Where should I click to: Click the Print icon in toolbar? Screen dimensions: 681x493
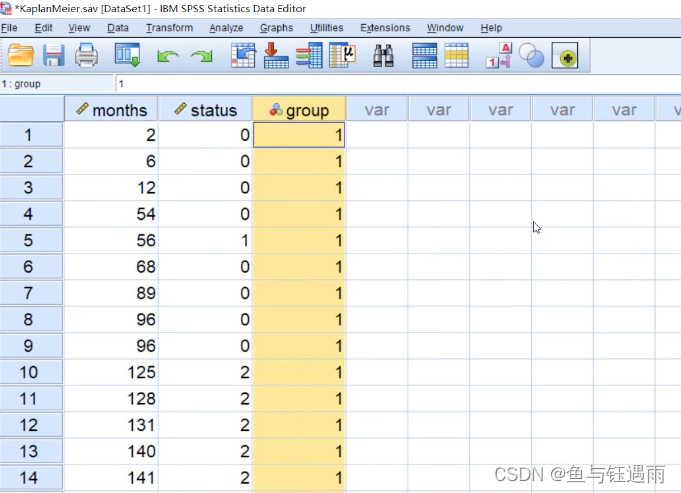click(86, 55)
